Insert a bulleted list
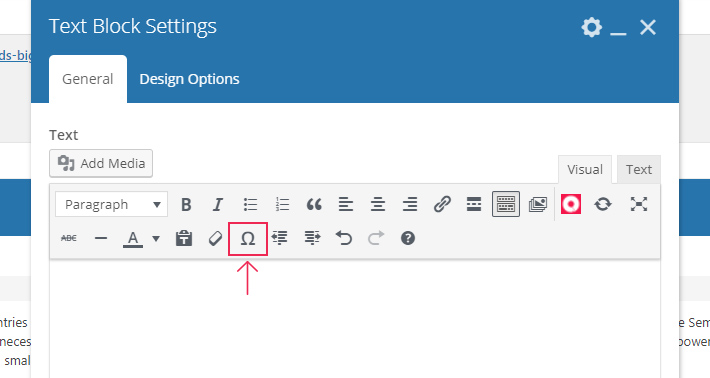Screen dimensions: 710x378 click(x=250, y=205)
